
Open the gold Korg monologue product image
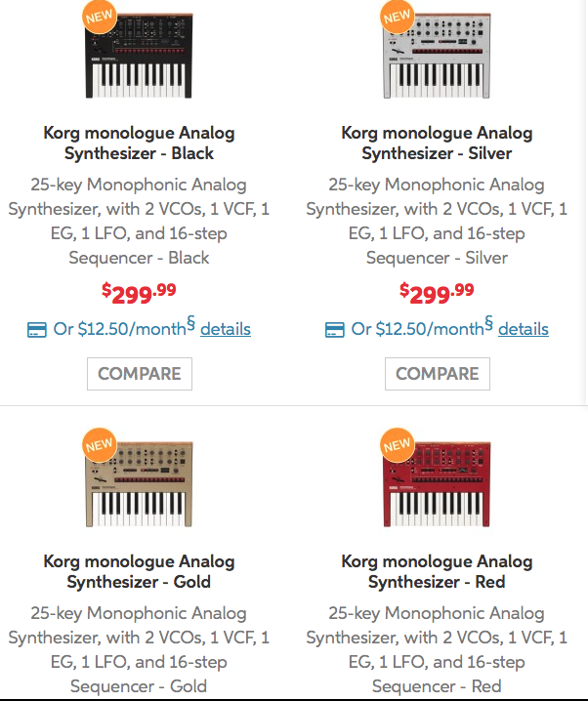[139, 484]
